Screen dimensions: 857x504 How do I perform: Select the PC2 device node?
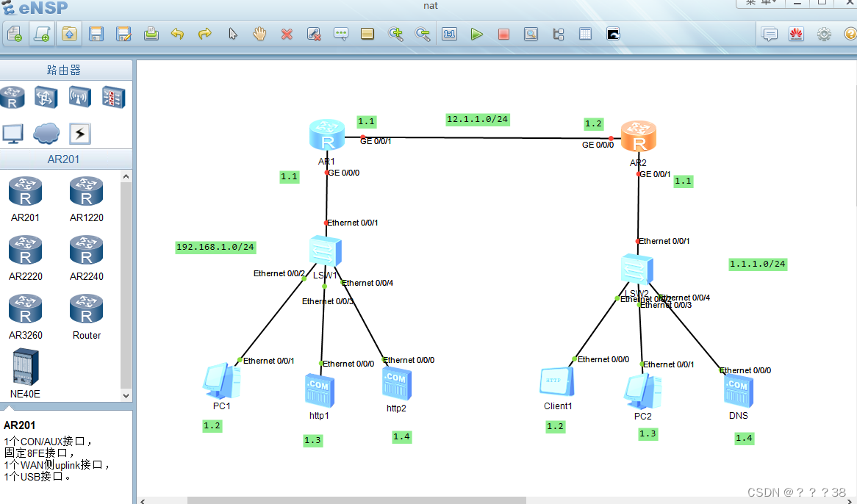tap(643, 392)
